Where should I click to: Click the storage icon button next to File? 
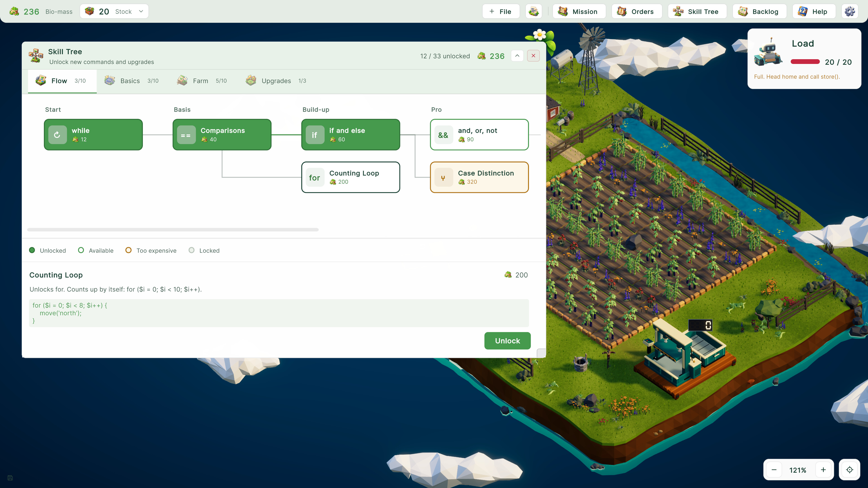tap(534, 12)
